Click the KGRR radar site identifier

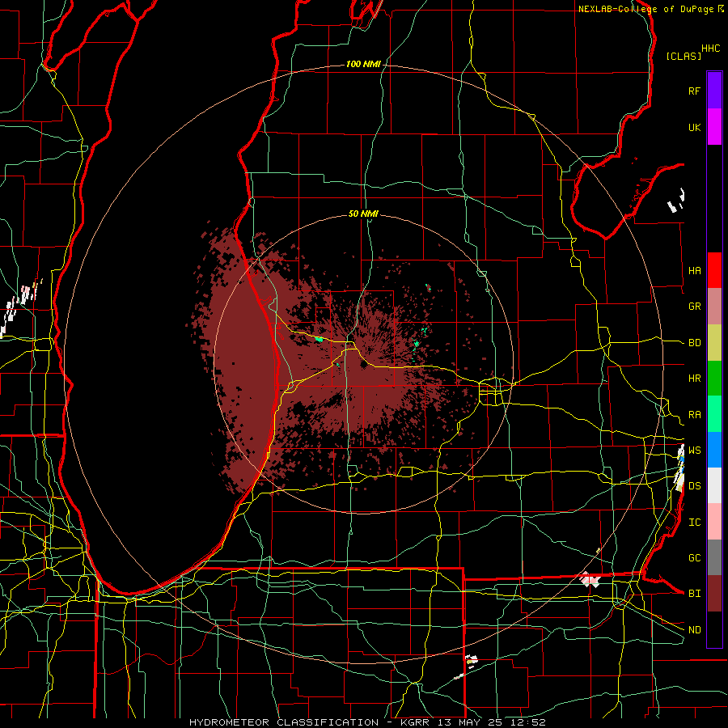(x=417, y=722)
